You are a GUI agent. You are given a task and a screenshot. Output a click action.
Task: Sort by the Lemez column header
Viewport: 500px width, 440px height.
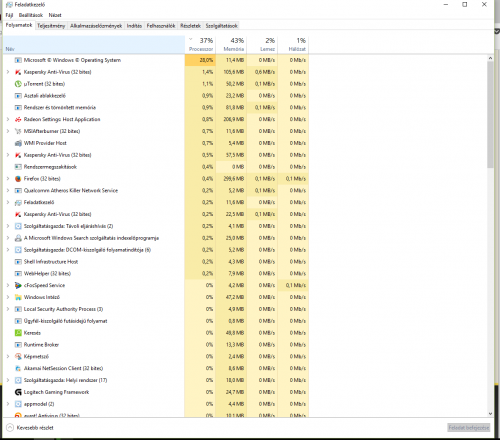click(x=262, y=44)
